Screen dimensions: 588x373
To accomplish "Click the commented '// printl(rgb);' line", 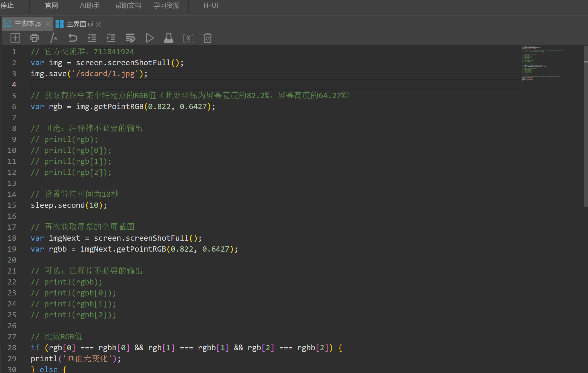I will 64,139.
